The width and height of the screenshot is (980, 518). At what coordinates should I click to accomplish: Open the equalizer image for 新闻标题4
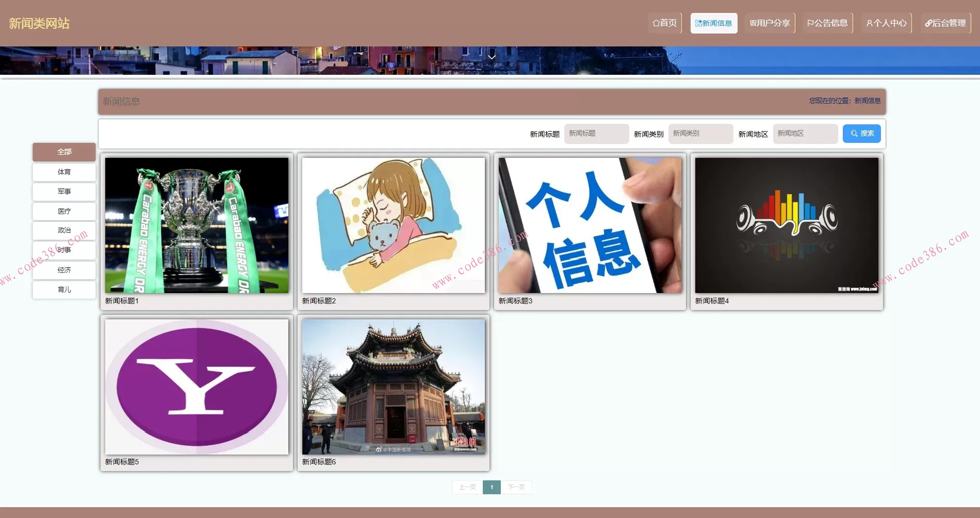tap(787, 225)
